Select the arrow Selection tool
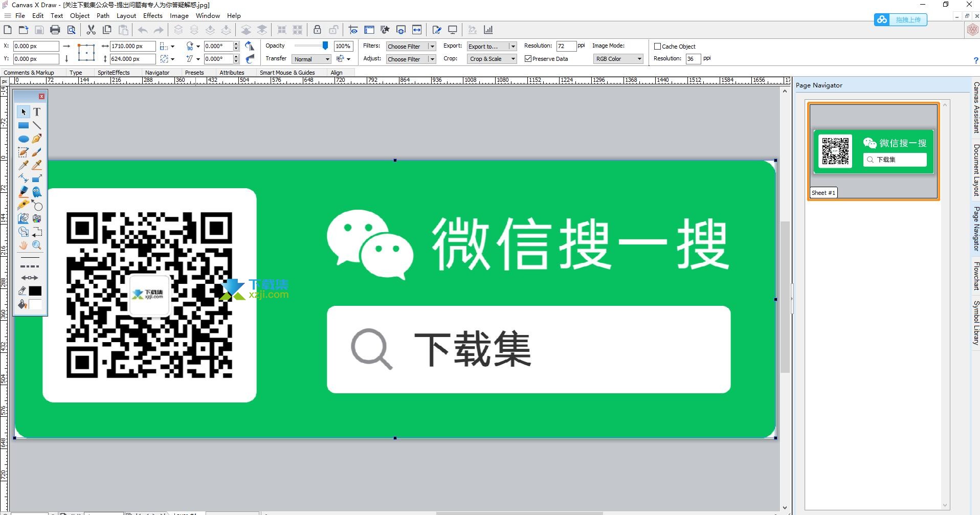 coord(23,111)
